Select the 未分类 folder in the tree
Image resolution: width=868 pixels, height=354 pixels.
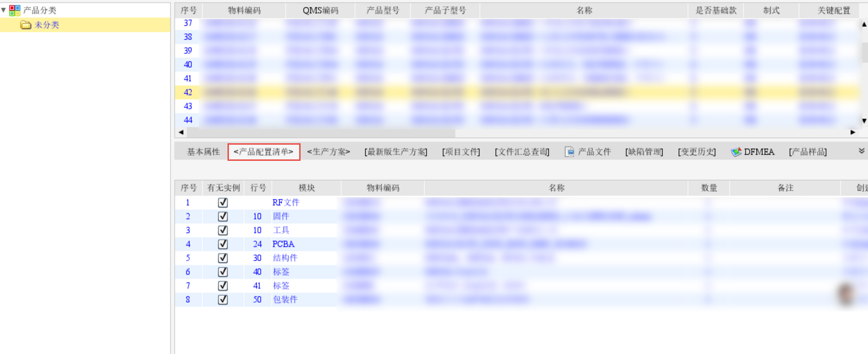tap(47, 25)
